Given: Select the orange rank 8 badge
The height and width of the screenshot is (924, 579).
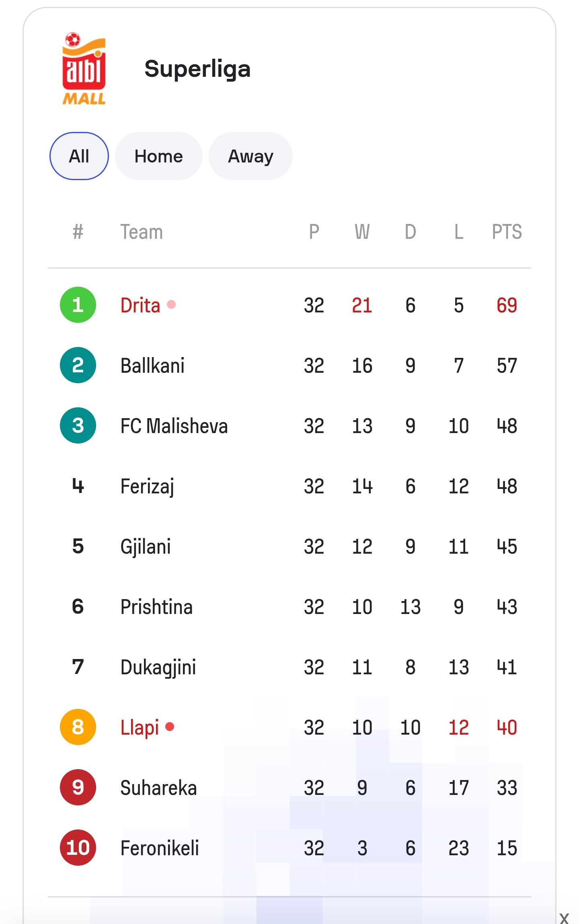Looking at the screenshot, I should point(78,727).
